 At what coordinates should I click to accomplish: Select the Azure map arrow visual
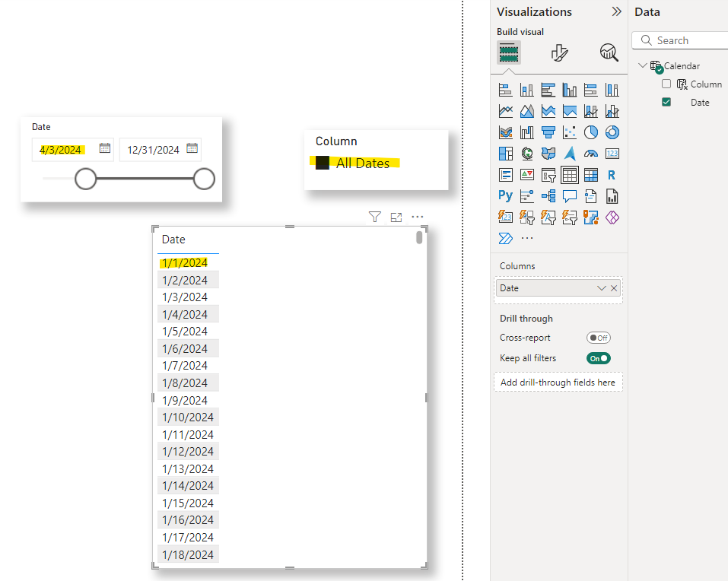569,154
